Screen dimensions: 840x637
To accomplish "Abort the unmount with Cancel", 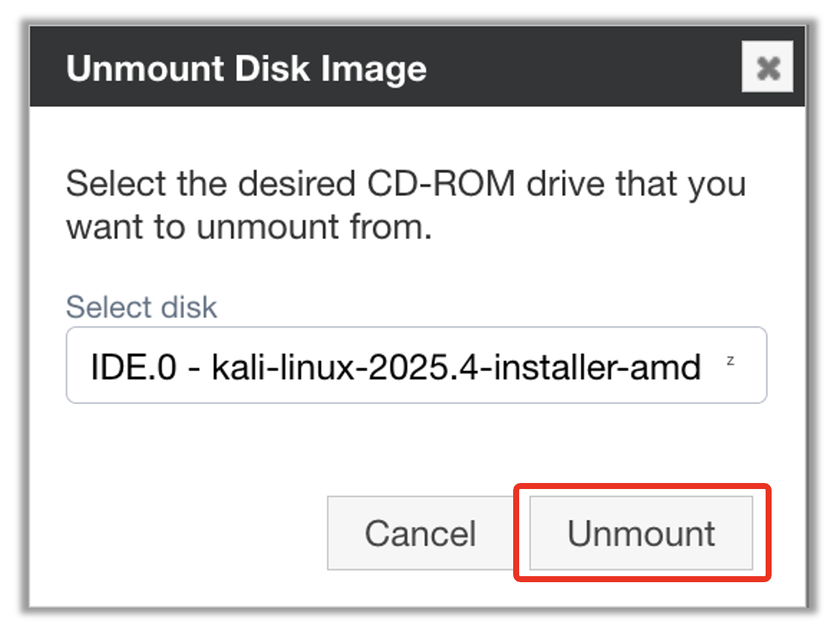I will point(420,533).
